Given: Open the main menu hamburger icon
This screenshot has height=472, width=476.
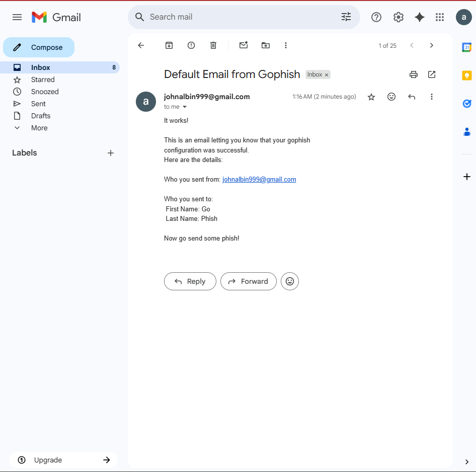Looking at the screenshot, I should point(17,17).
